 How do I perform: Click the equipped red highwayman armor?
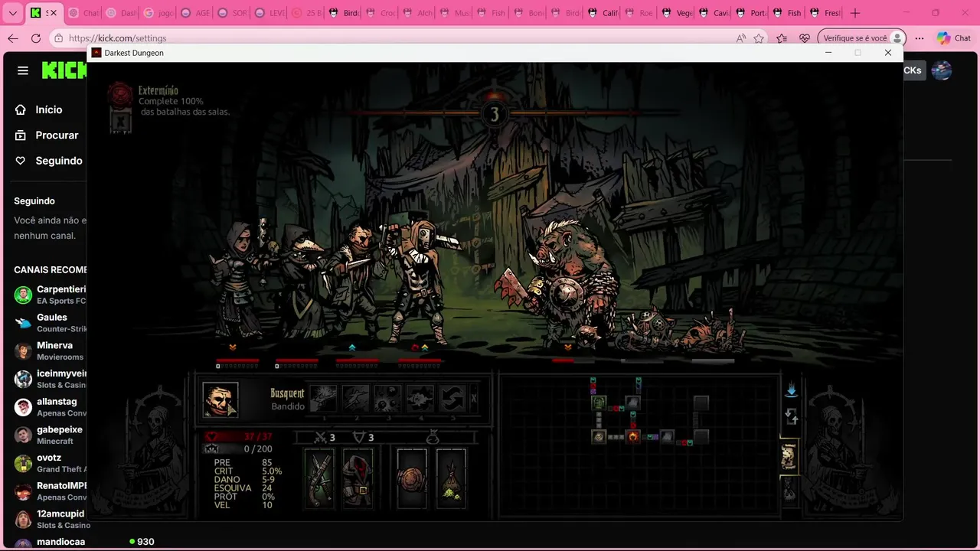(x=358, y=478)
